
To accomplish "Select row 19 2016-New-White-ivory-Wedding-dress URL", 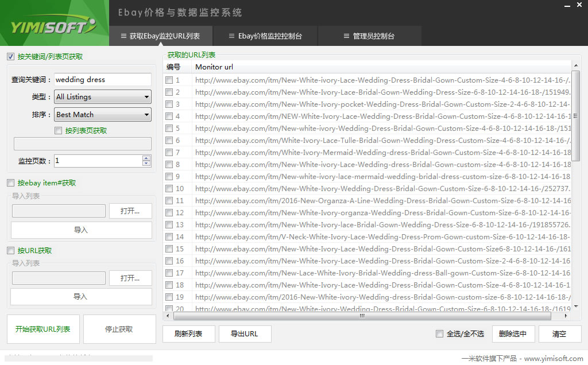I will (x=382, y=297).
